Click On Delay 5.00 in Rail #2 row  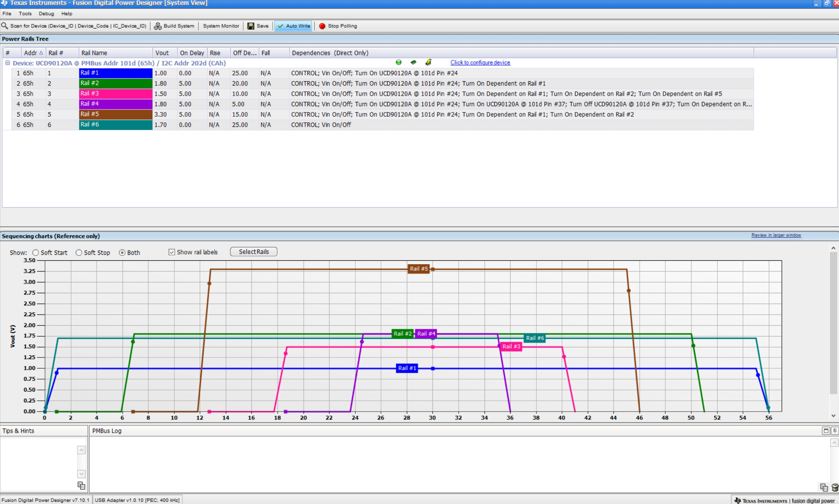pos(185,84)
